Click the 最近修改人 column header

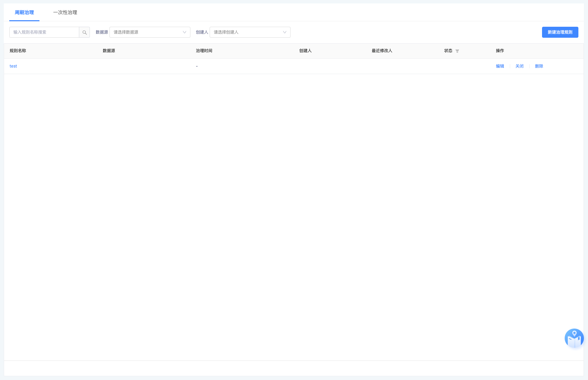pos(382,51)
